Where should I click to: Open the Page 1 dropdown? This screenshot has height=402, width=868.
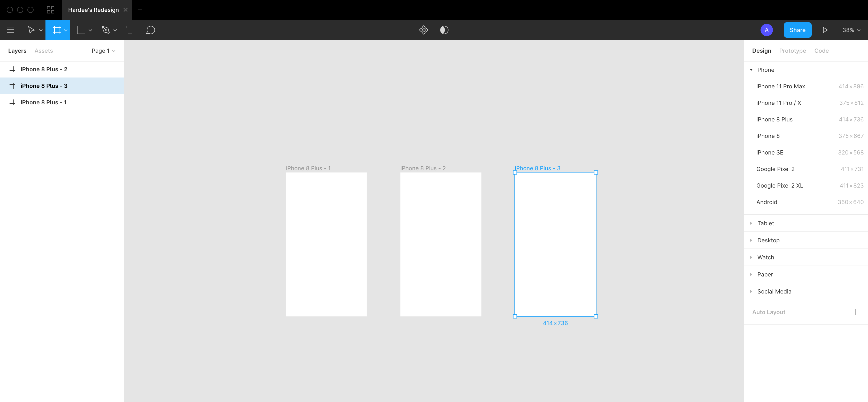tap(103, 51)
